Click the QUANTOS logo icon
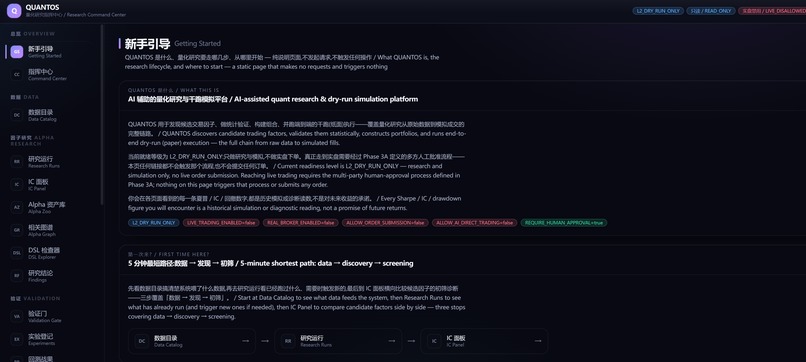Screen dimensions: 806x362 pyautogui.click(x=14, y=11)
